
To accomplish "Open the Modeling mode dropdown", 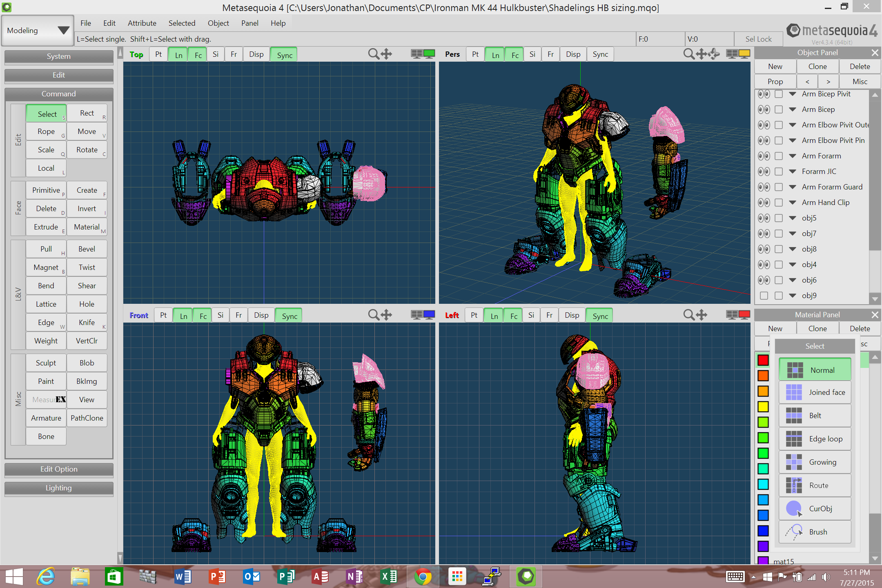I will coord(38,31).
